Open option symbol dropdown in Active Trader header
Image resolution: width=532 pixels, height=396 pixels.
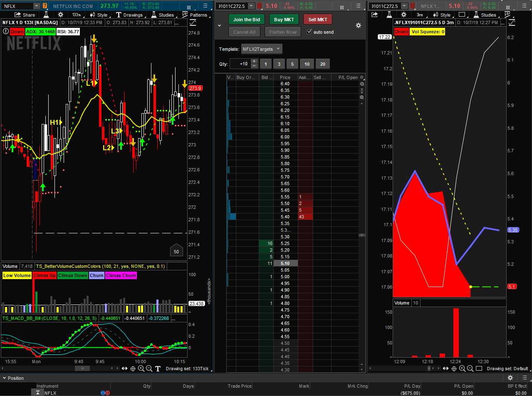251,6
